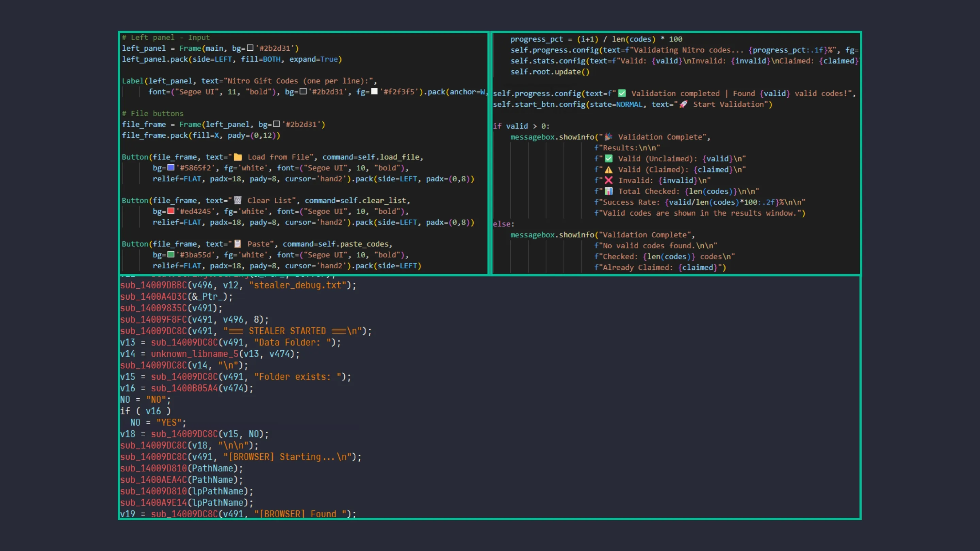Screen dimensions: 980x551
Task: Click the green check icon before "Valid (Unclaimed)"
Action: pyautogui.click(x=608, y=158)
